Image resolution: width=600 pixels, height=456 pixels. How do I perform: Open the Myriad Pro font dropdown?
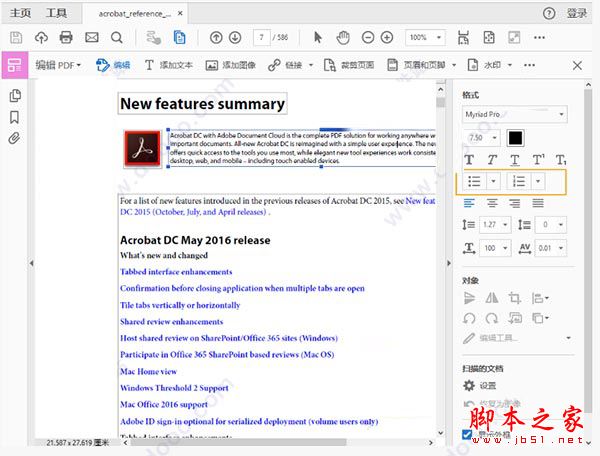[x=515, y=114]
